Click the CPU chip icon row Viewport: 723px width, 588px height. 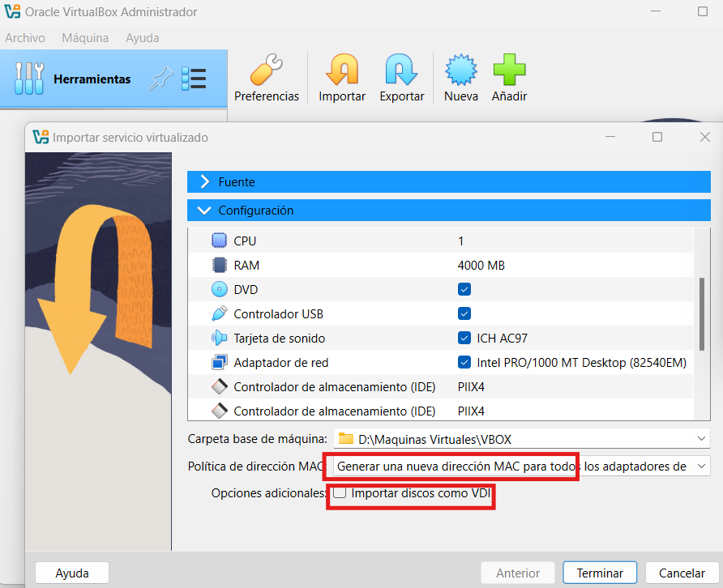pos(219,241)
